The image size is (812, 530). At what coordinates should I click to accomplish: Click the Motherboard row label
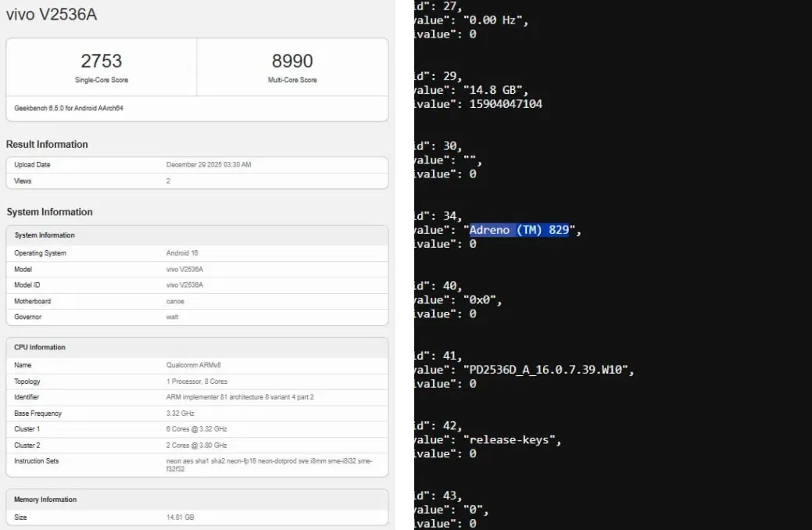coord(33,301)
